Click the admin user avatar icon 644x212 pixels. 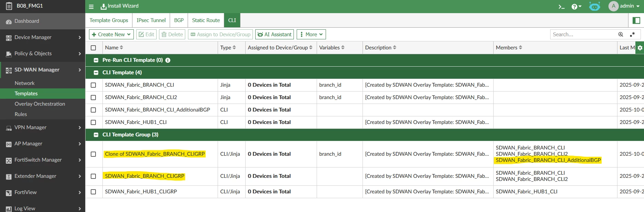pos(613,6)
